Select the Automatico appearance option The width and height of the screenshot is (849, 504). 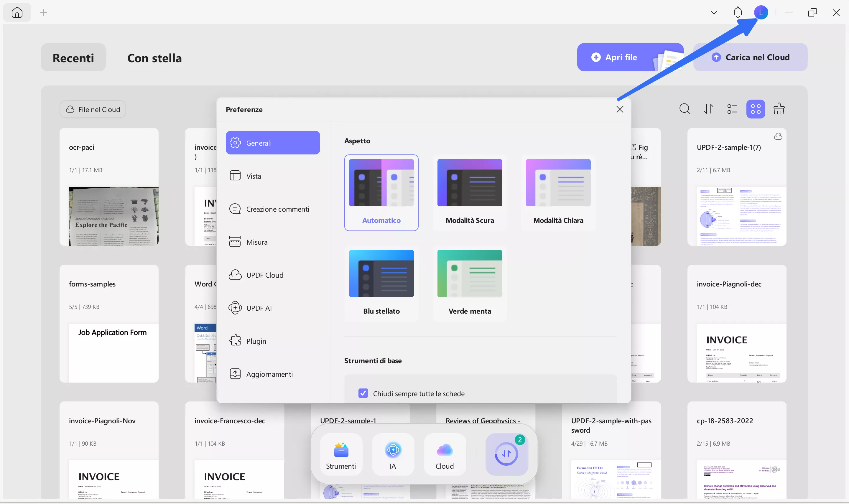(x=381, y=192)
